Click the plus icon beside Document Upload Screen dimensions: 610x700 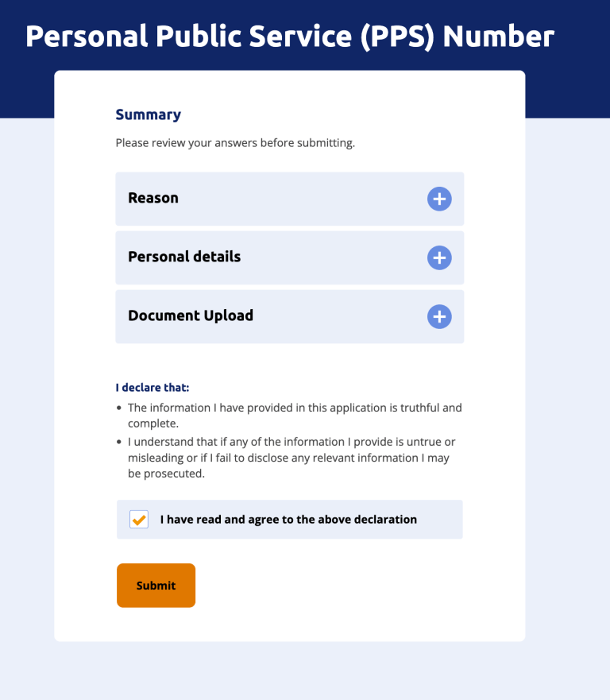(439, 316)
